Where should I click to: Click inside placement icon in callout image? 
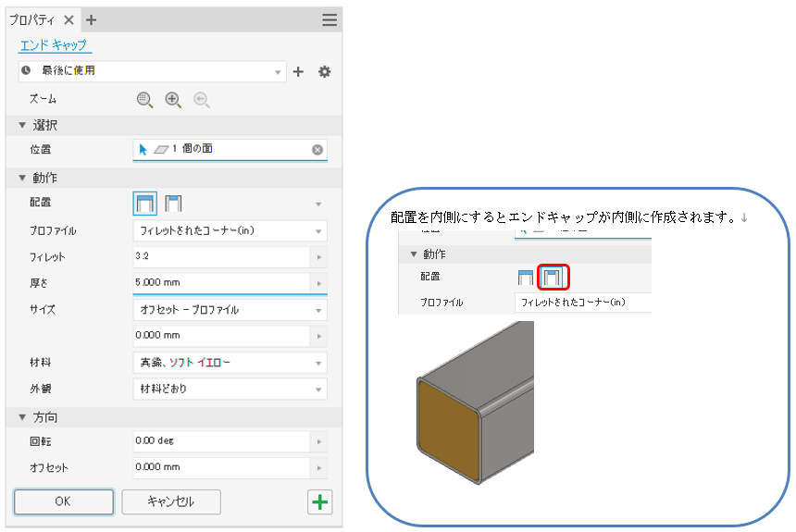[x=553, y=278]
